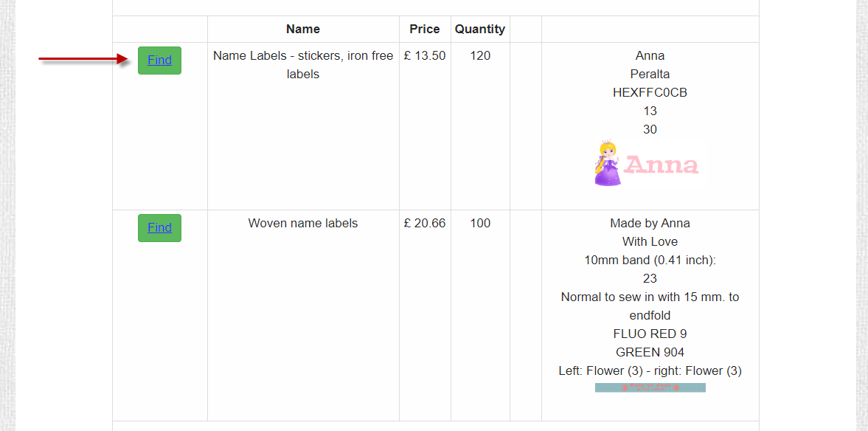This screenshot has height=431, width=868.
Task: Click Find for the stickers name labels
Action: click(159, 61)
